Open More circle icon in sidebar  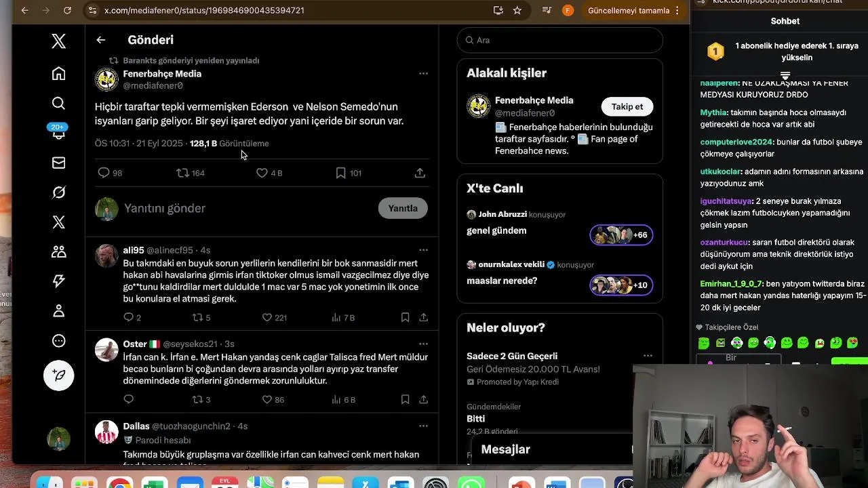pyautogui.click(x=59, y=341)
